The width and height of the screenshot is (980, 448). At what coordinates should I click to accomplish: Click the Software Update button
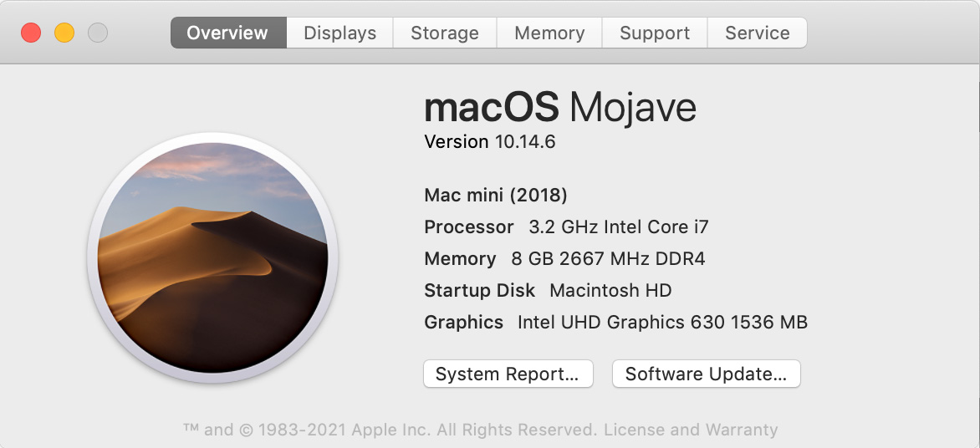tap(707, 374)
